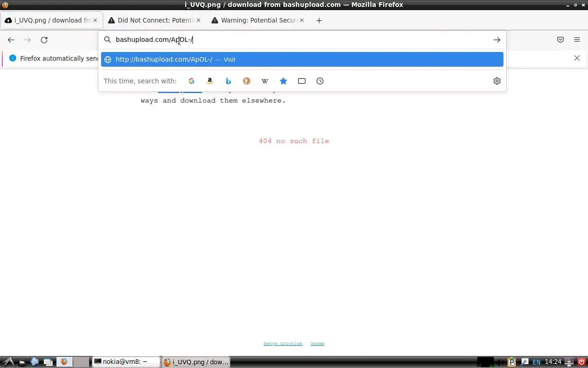This screenshot has width=588, height=368.
Task: Open the clipboard manager tray icon
Action: pyautogui.click(x=512, y=362)
